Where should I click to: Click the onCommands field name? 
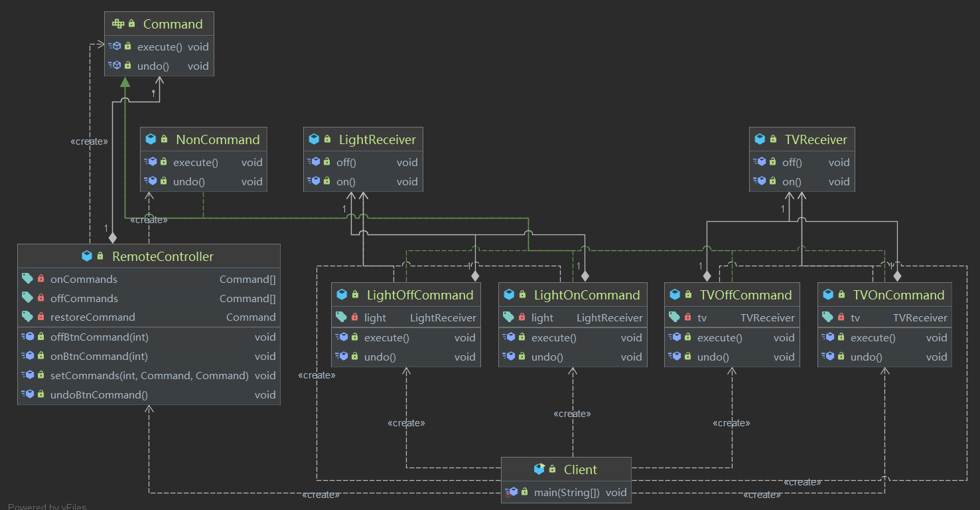(84, 279)
